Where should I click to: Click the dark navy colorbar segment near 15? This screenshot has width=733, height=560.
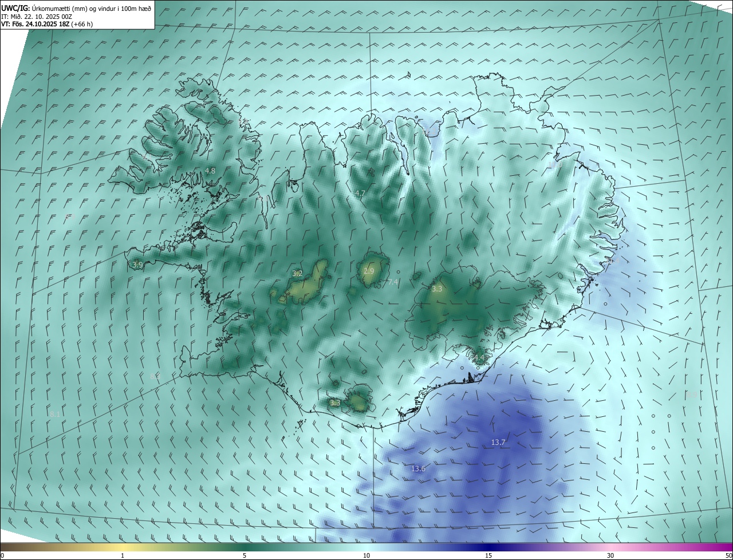488,547
